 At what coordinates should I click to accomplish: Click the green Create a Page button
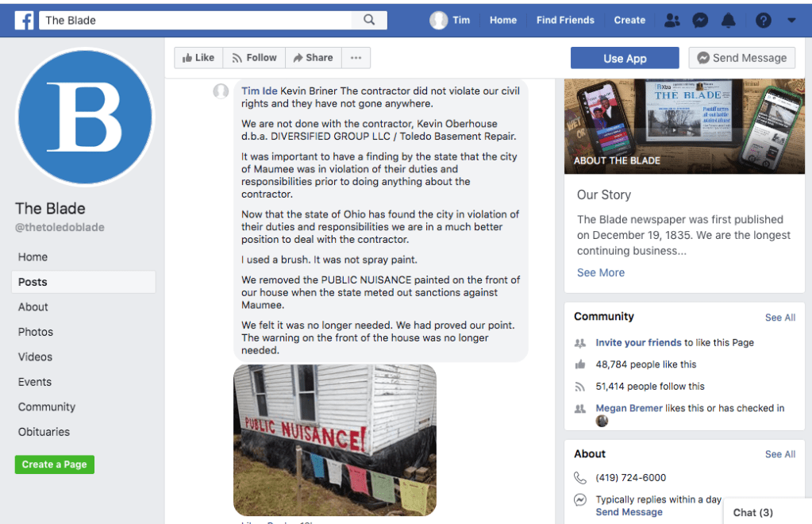(x=55, y=464)
